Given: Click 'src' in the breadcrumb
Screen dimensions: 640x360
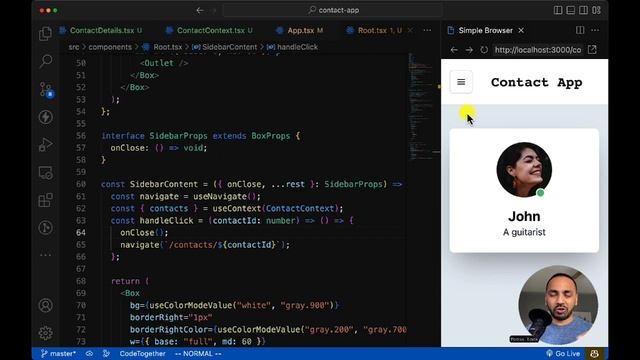Looking at the screenshot, I should tap(74, 47).
